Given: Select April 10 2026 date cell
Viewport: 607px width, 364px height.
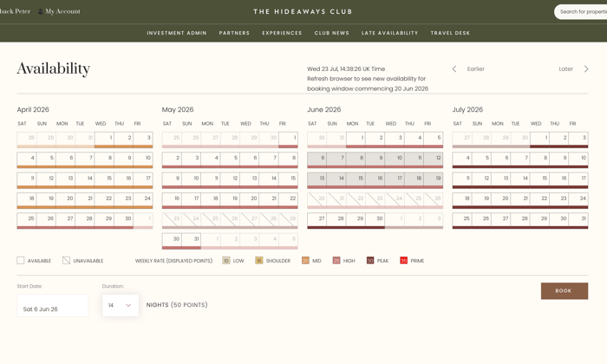Looking at the screenshot, I should coord(143,159).
